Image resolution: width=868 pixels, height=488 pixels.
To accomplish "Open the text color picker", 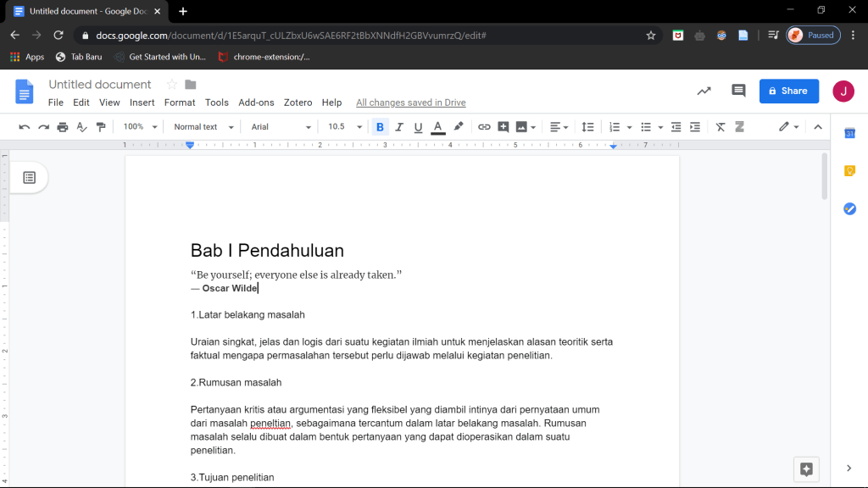I will coord(437,127).
